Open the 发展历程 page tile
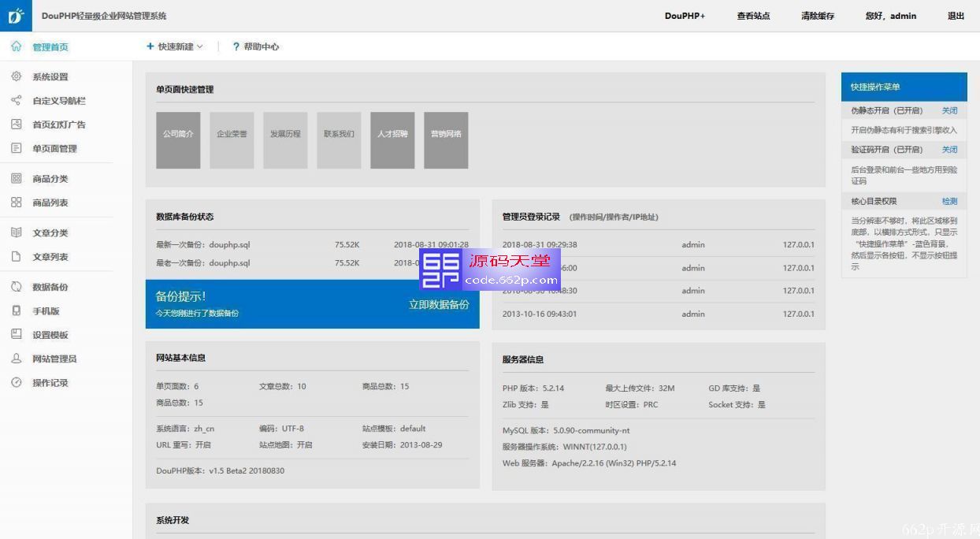The height and width of the screenshot is (539, 980). tap(285, 140)
